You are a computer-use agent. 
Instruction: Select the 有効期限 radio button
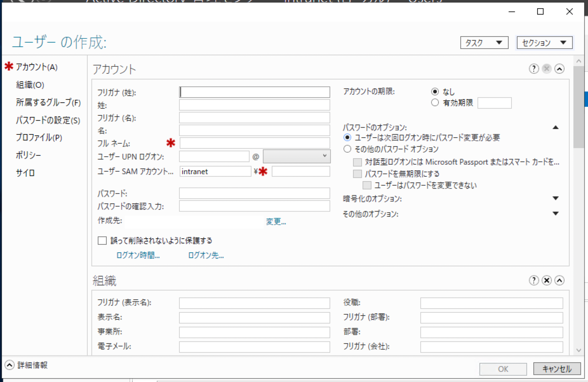pyautogui.click(x=435, y=102)
